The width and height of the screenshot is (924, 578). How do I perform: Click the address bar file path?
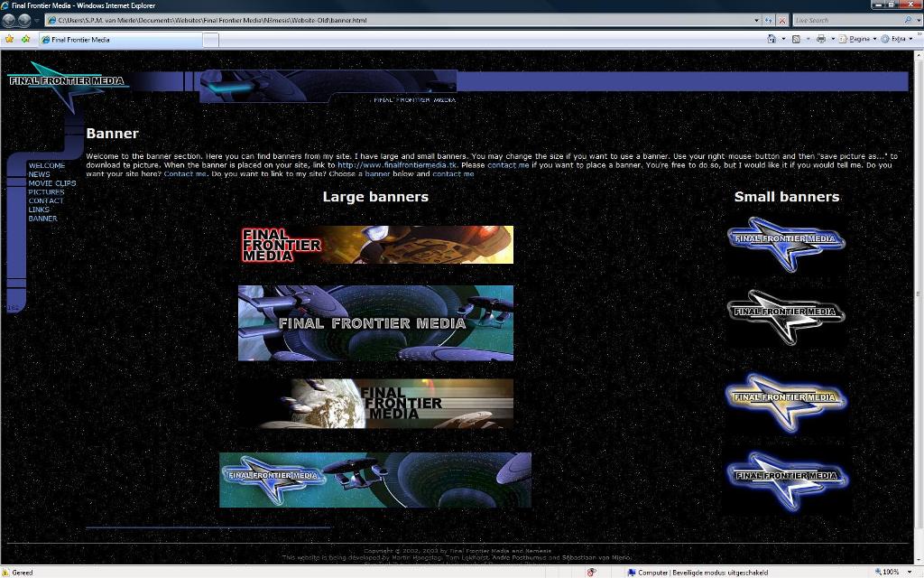click(x=212, y=20)
